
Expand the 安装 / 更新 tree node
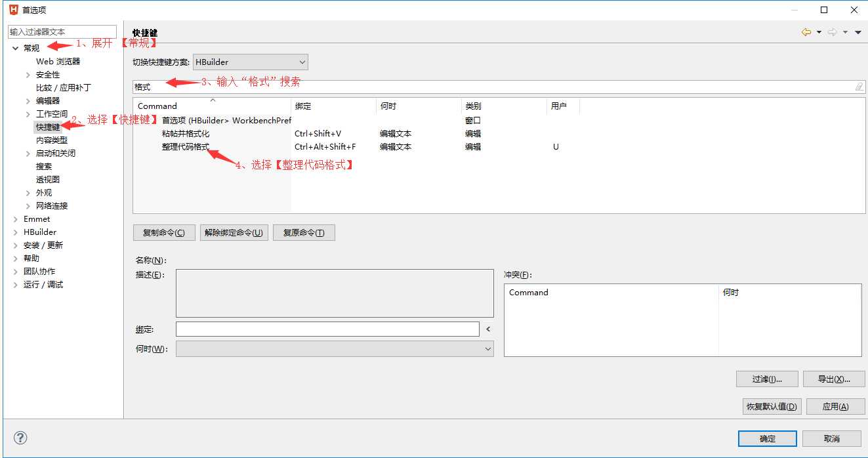[x=15, y=245]
